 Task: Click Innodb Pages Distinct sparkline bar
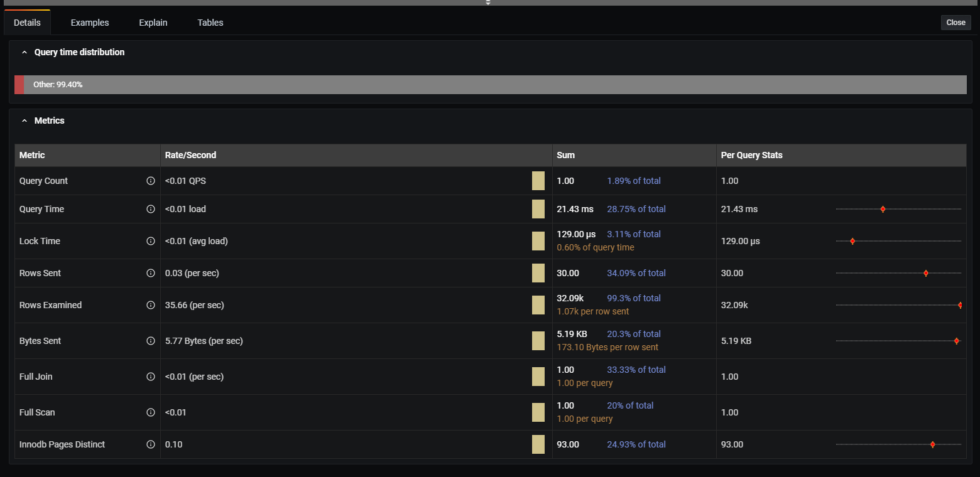coord(538,444)
